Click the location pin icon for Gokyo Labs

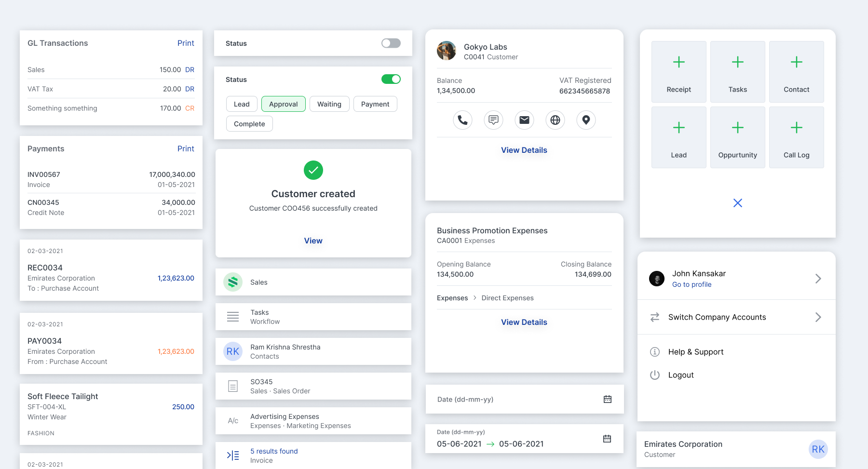click(x=586, y=120)
